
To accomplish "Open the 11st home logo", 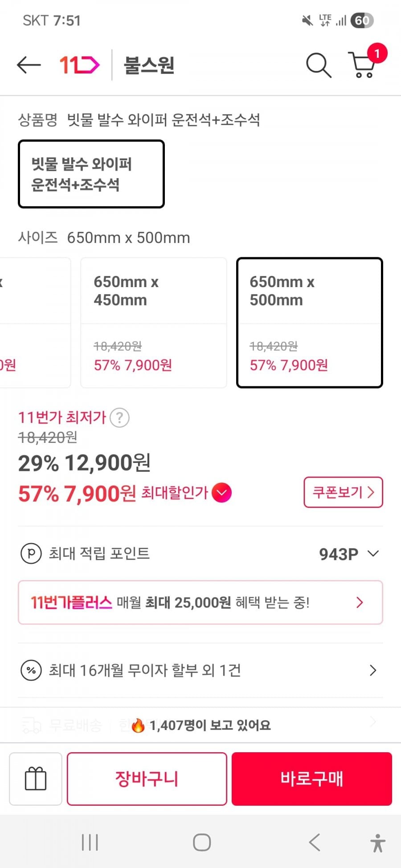I will 79,65.
